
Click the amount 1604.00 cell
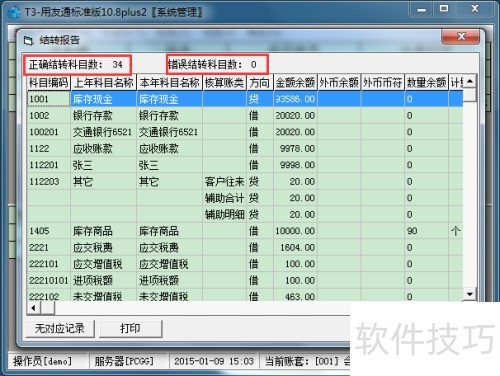tap(295, 248)
